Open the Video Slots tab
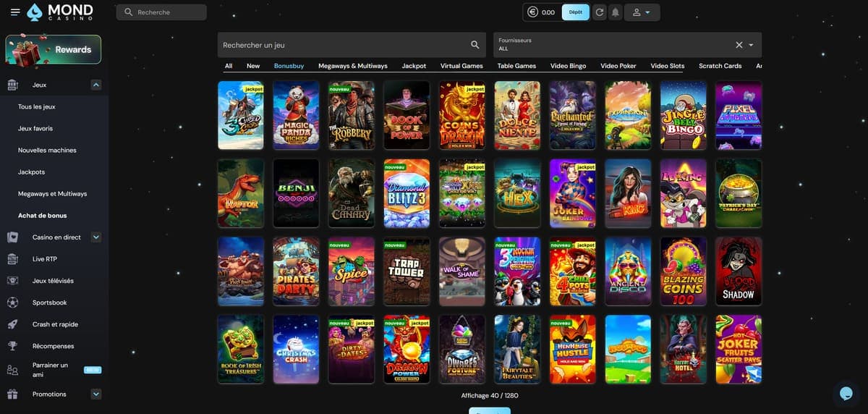The height and width of the screenshot is (414, 868). click(667, 66)
